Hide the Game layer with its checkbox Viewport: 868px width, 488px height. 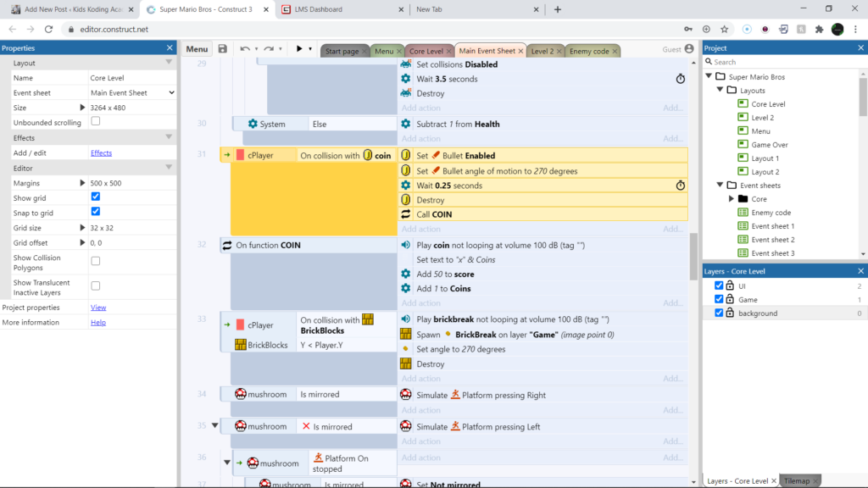coord(719,299)
